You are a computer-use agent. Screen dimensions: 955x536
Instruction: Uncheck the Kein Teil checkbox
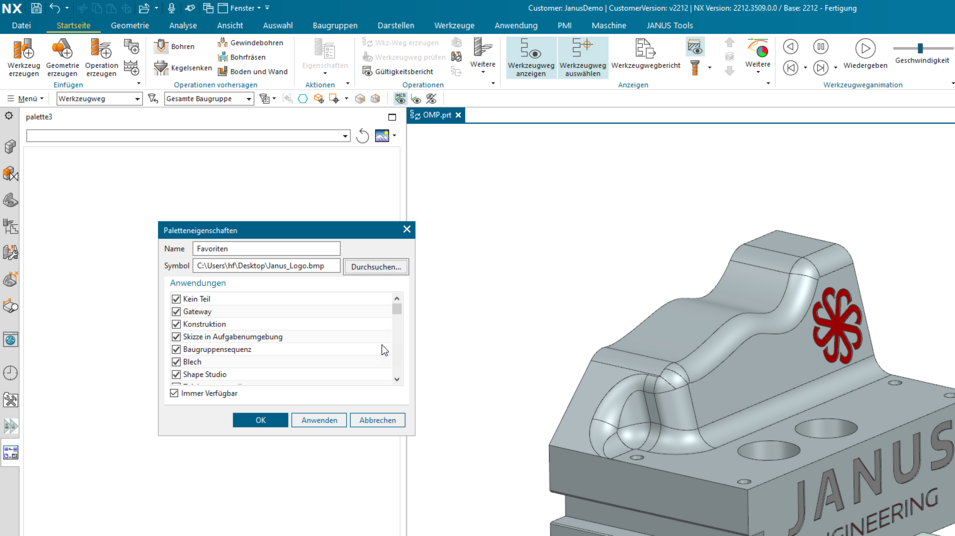coord(176,299)
